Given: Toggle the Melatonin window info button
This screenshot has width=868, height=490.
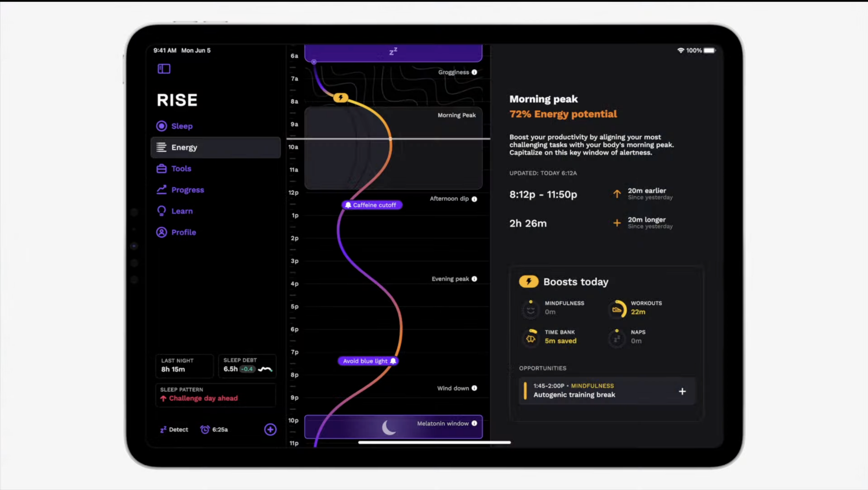Looking at the screenshot, I should [x=474, y=423].
